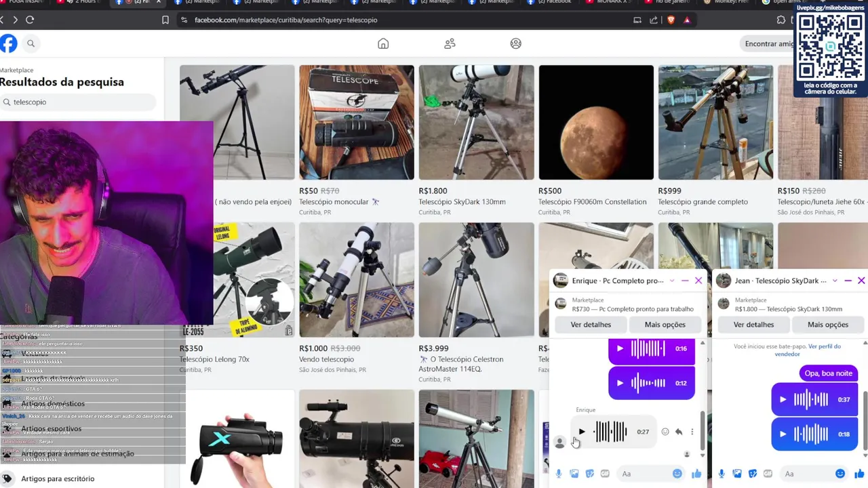This screenshot has height=488, width=868.
Task: Click the Telescópio Lelong 70x title
Action: (x=214, y=359)
